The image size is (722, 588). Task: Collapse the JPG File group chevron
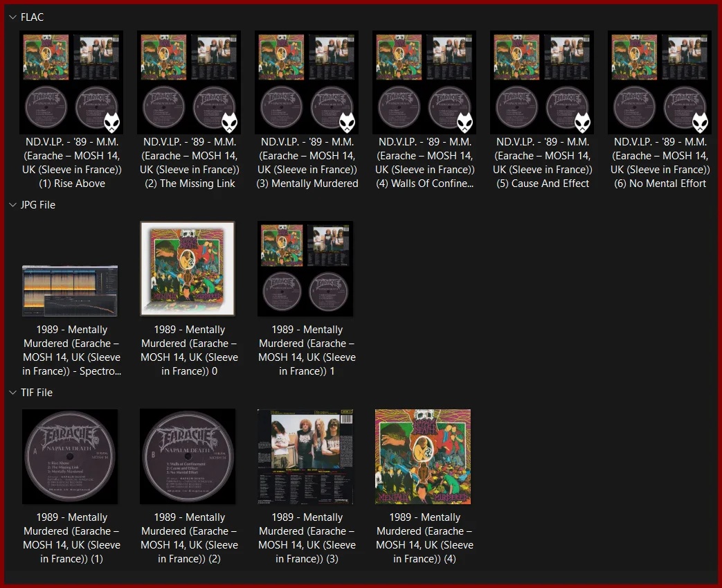pyautogui.click(x=12, y=205)
